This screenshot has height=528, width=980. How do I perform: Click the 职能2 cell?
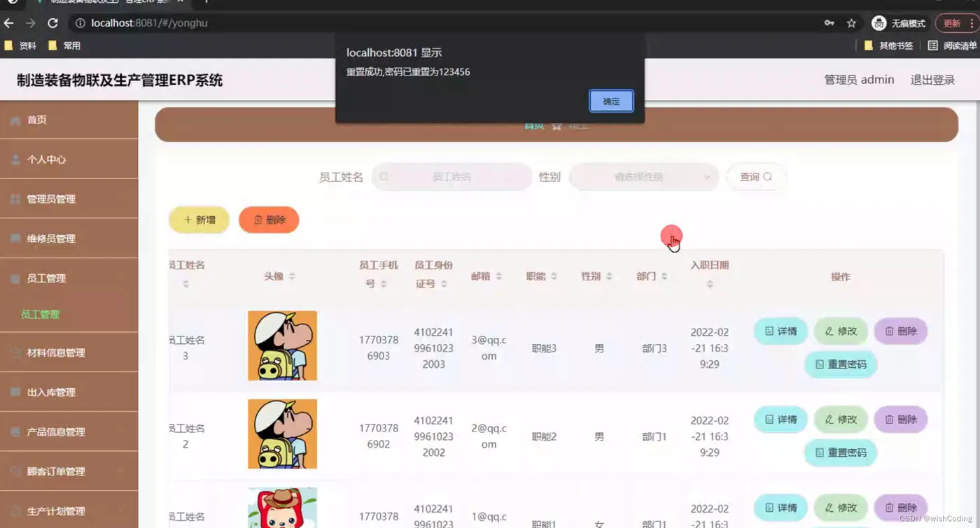pyautogui.click(x=544, y=436)
